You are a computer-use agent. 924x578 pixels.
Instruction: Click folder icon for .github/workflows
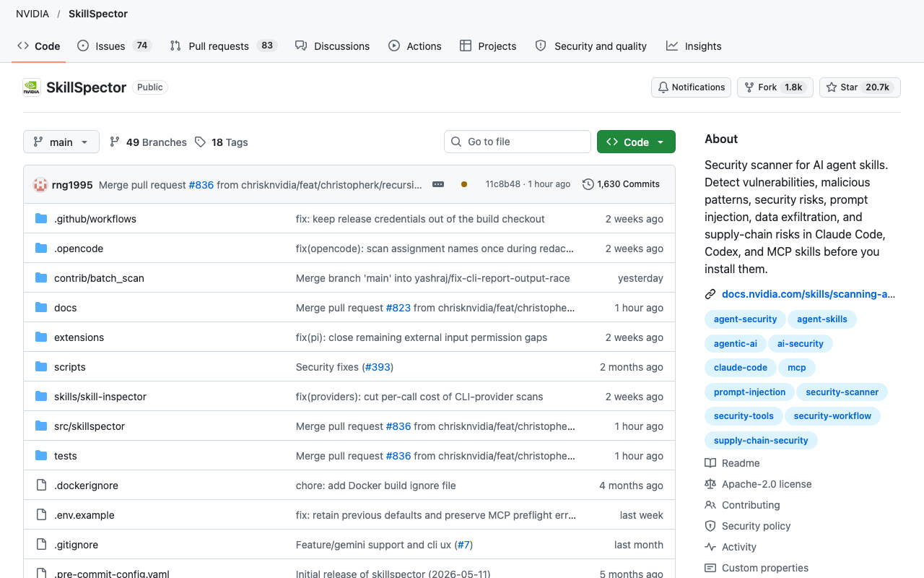(x=41, y=219)
